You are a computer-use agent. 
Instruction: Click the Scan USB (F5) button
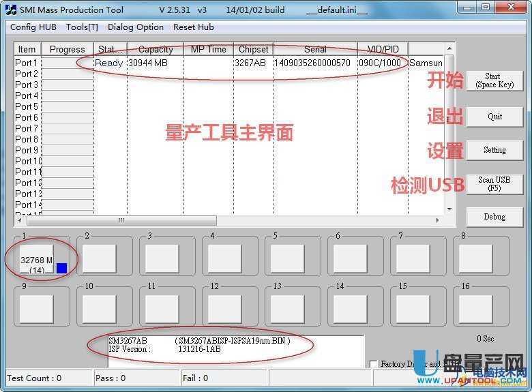494,184
